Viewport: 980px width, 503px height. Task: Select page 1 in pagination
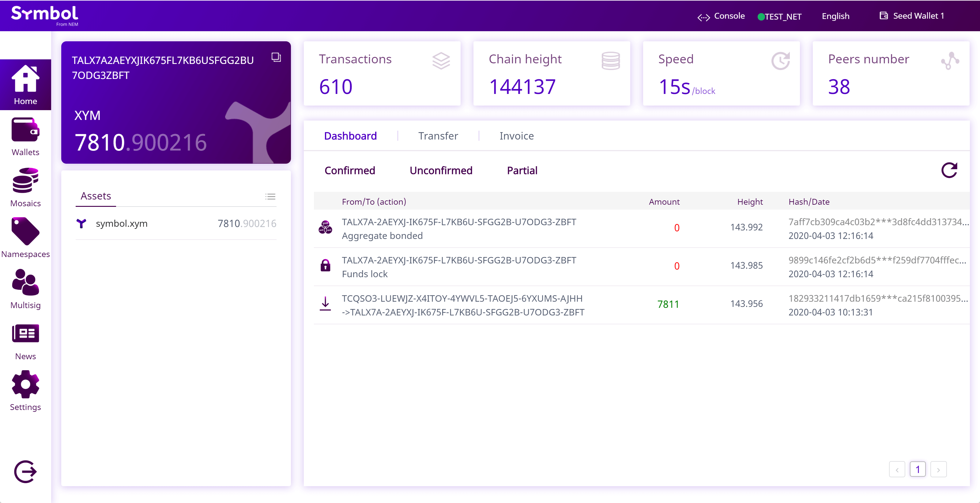pyautogui.click(x=918, y=470)
